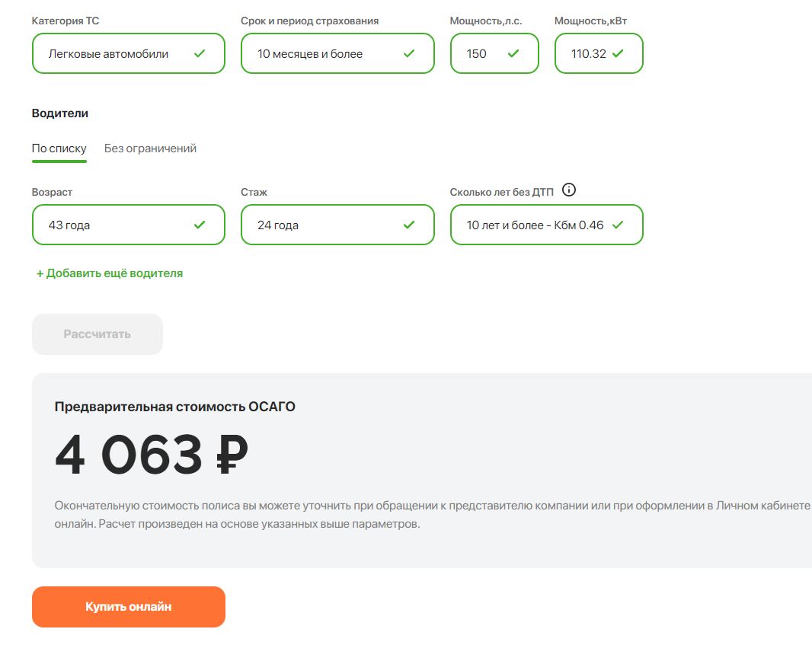Click the checkmark in the 110.32 kW field

617,53
